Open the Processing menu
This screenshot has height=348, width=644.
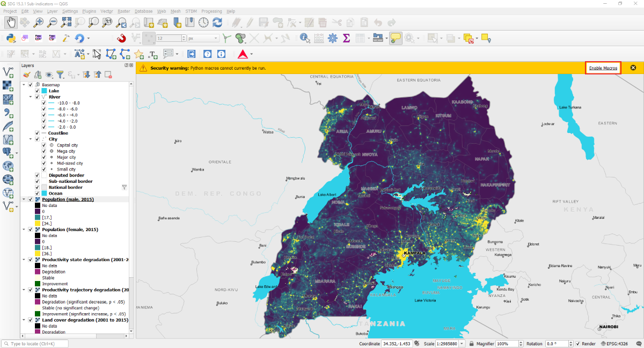[x=211, y=11]
